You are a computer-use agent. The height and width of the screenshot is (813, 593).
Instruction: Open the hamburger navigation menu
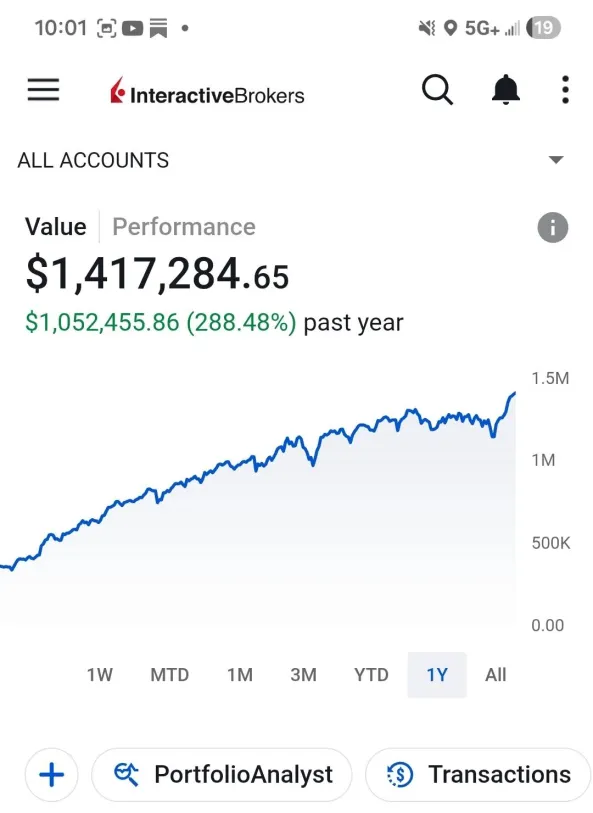(44, 90)
